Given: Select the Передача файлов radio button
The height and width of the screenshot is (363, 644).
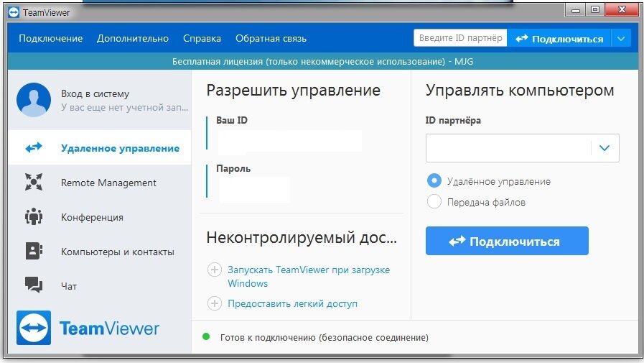Looking at the screenshot, I should (x=434, y=201).
